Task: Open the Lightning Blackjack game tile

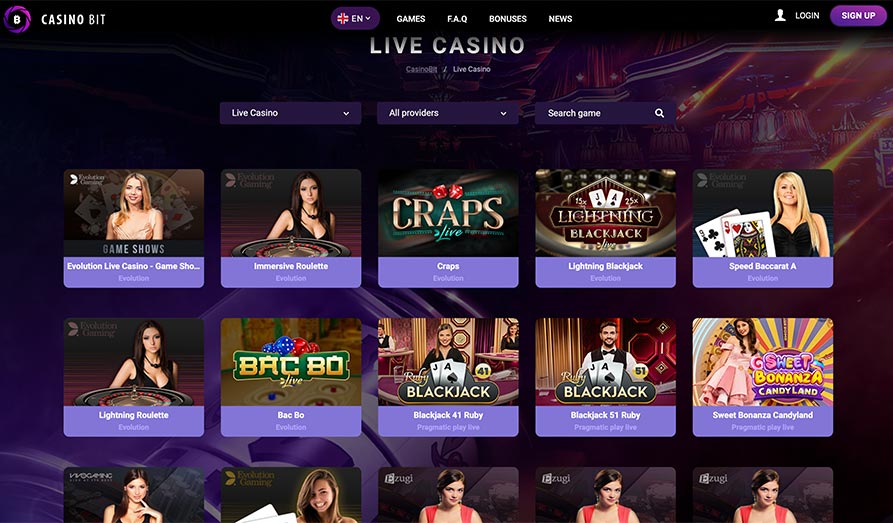Action: (605, 228)
